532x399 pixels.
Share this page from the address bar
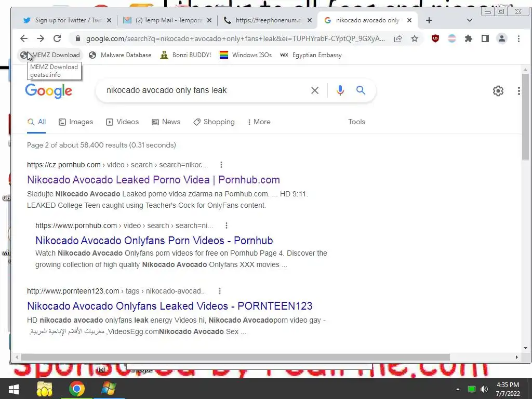click(x=398, y=38)
